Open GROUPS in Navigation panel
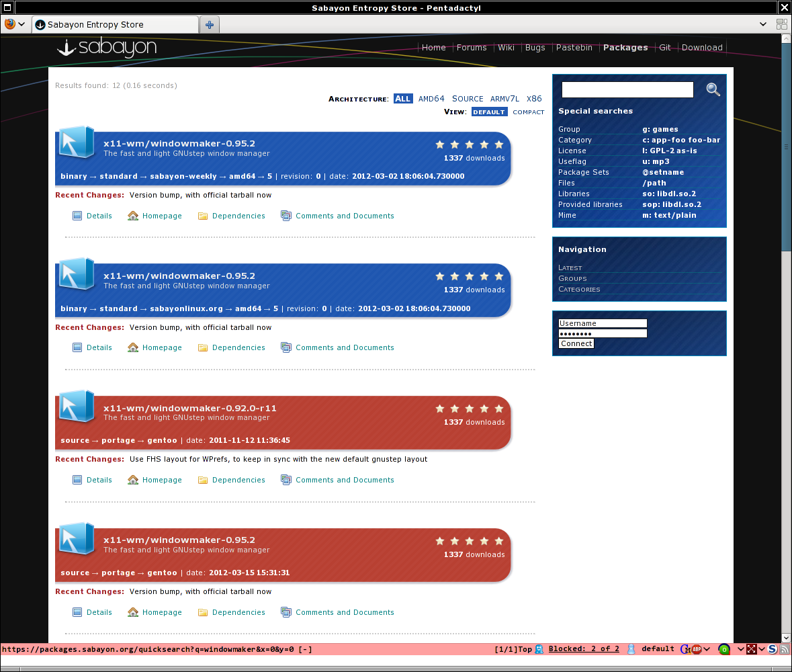 click(x=572, y=278)
